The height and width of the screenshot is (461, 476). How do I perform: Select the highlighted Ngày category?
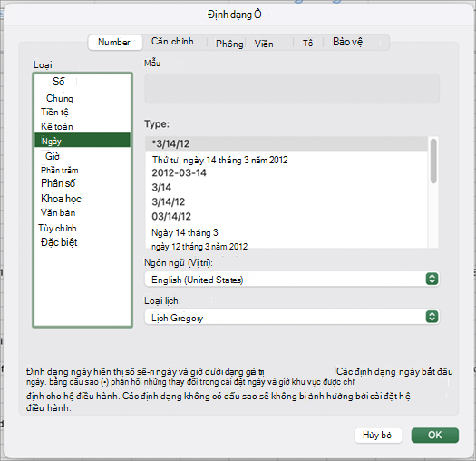[x=83, y=140]
